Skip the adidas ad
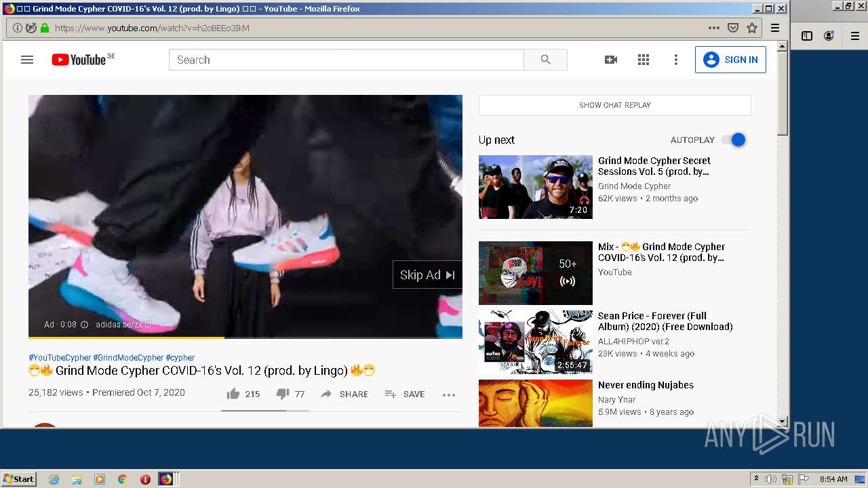 pyautogui.click(x=427, y=274)
